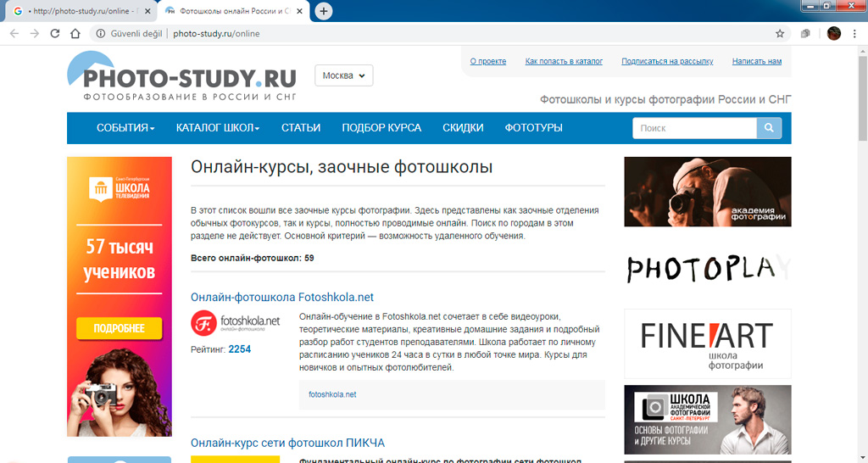Open Как попасть в каталог link
This screenshot has height=463, width=868.
564,61
